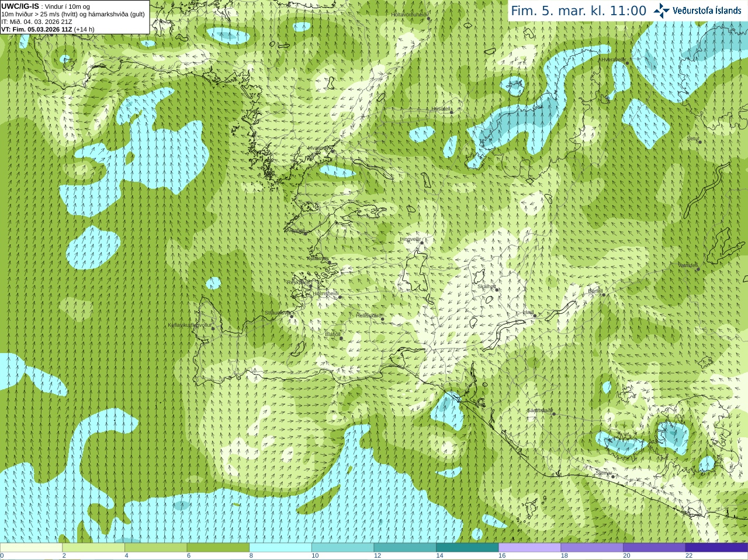
Task: Click the 18–20 m/s purple legend swatch
Action: [592, 548]
